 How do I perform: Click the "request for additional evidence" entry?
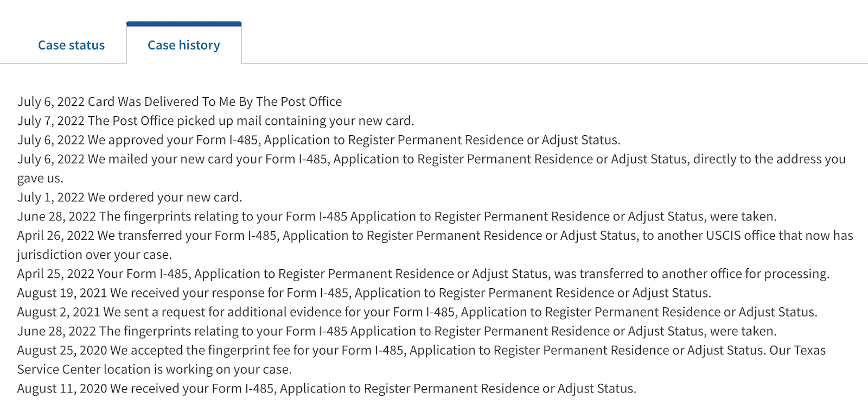(x=417, y=312)
